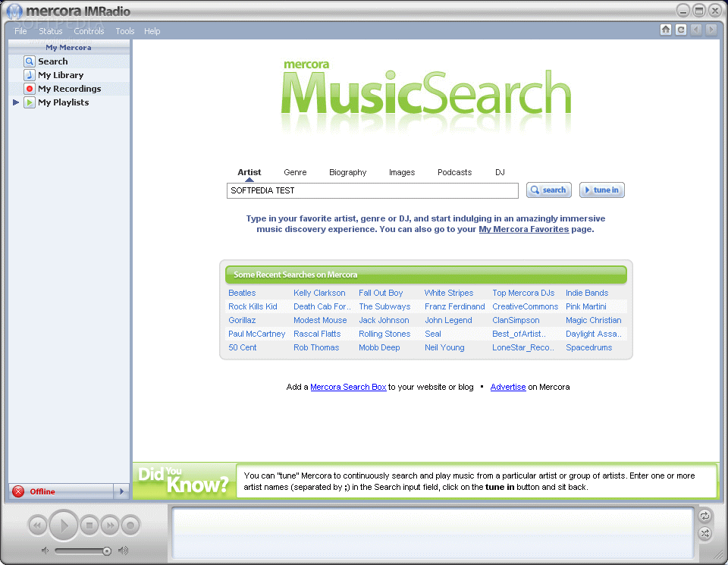Select the Biography search tab
728x565 pixels.
(x=348, y=172)
